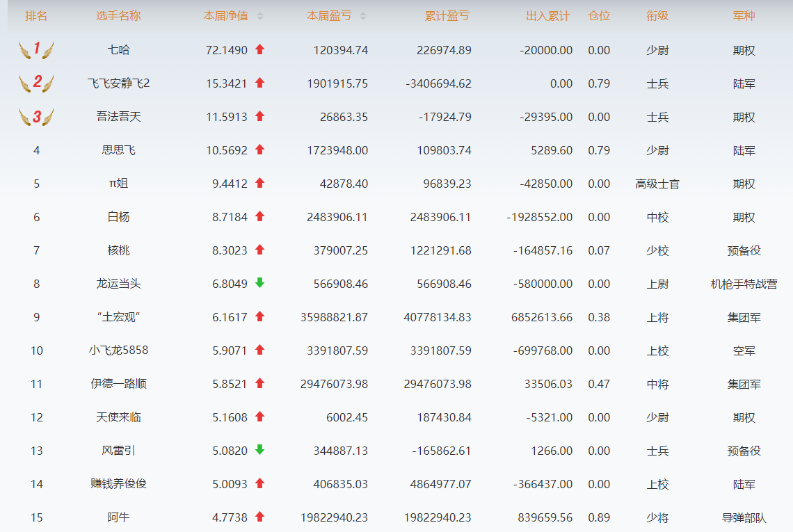Click cumulative value -3406694.62

coord(438,83)
